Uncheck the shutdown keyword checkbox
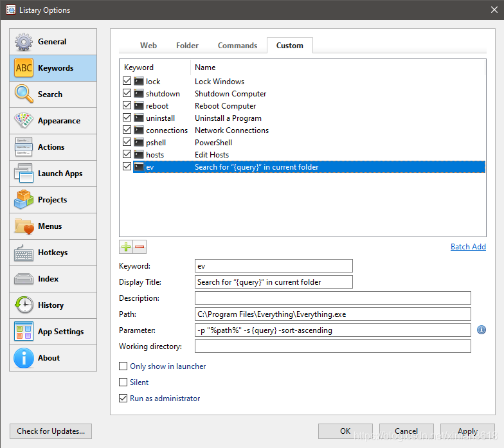The width and height of the screenshot is (504, 448). point(127,93)
